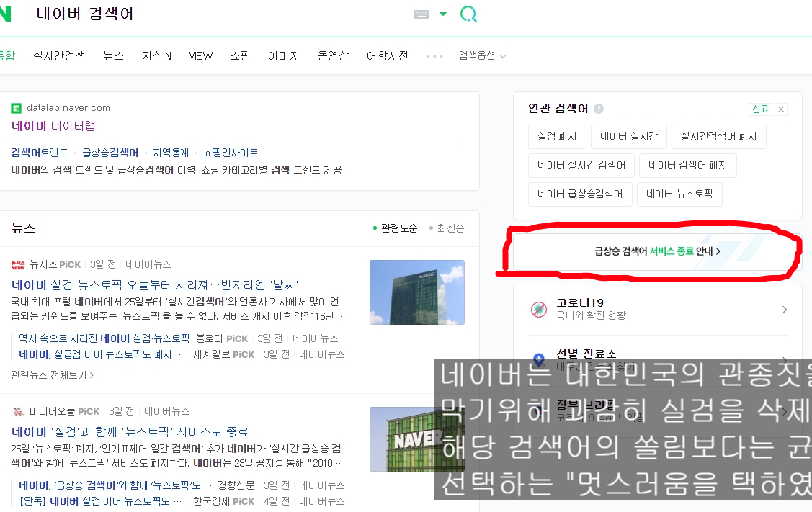Open the on-screen keyboard icon in search bar
This screenshot has width=812, height=512.
click(421, 14)
